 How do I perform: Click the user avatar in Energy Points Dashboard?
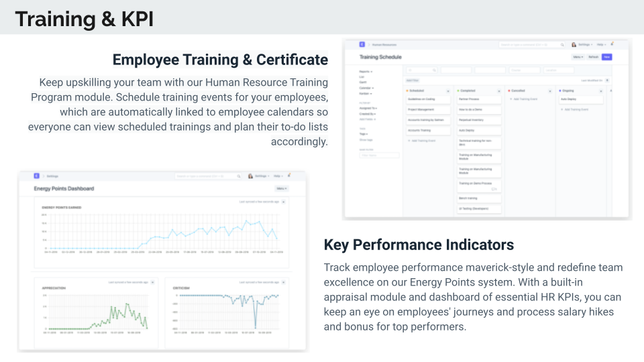[251, 176]
